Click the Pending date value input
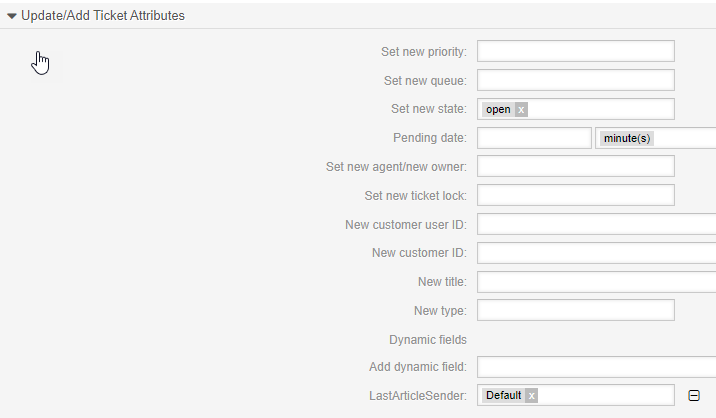The image size is (716, 418). (534, 138)
